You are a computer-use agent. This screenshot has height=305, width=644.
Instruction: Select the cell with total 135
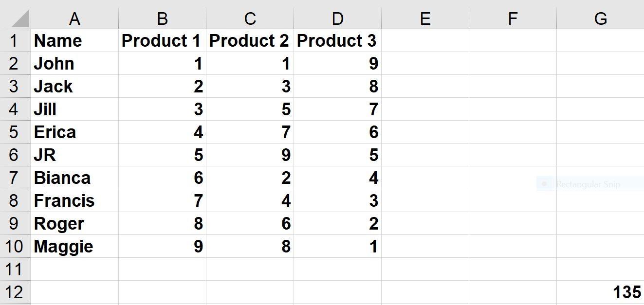click(x=600, y=292)
